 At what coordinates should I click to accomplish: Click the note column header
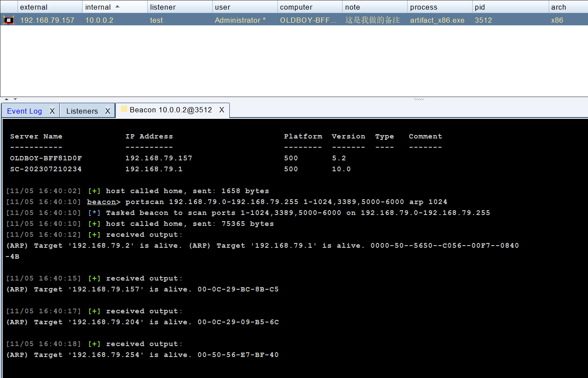pyautogui.click(x=375, y=7)
